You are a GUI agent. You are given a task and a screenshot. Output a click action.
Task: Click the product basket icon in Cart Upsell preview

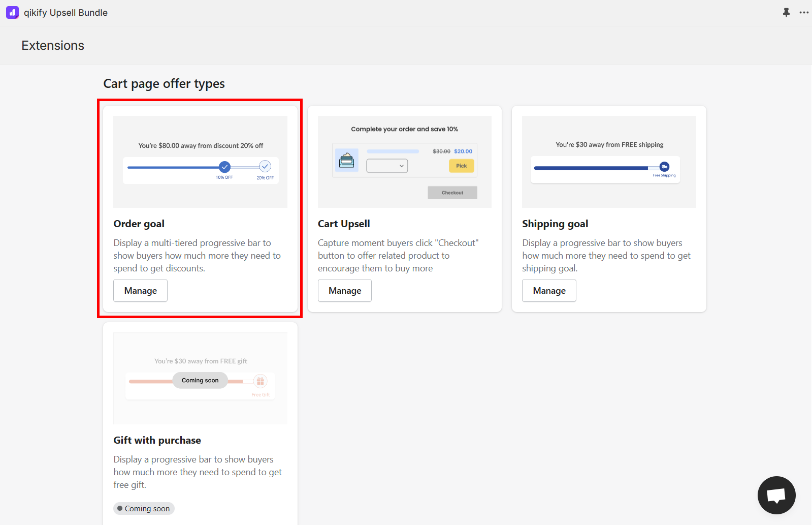click(347, 160)
